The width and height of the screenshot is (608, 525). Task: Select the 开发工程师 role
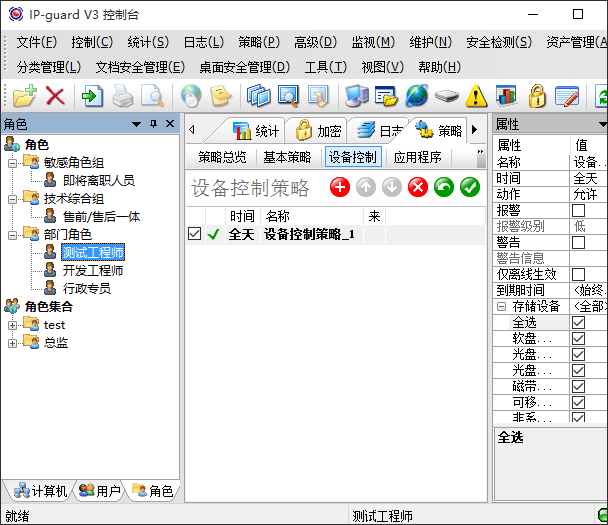click(92, 270)
